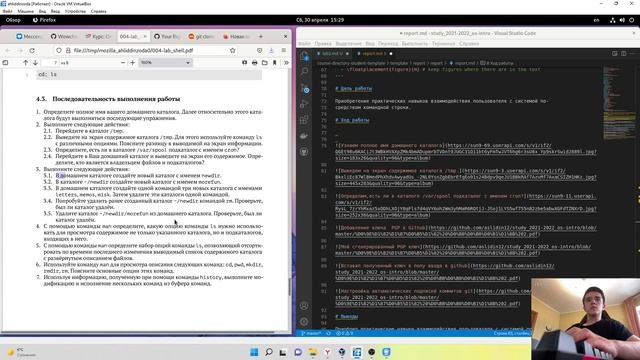Viewport: 640px width, 360px height.
Task: Zoom out the PDF with minus button
Action: [x=123, y=63]
